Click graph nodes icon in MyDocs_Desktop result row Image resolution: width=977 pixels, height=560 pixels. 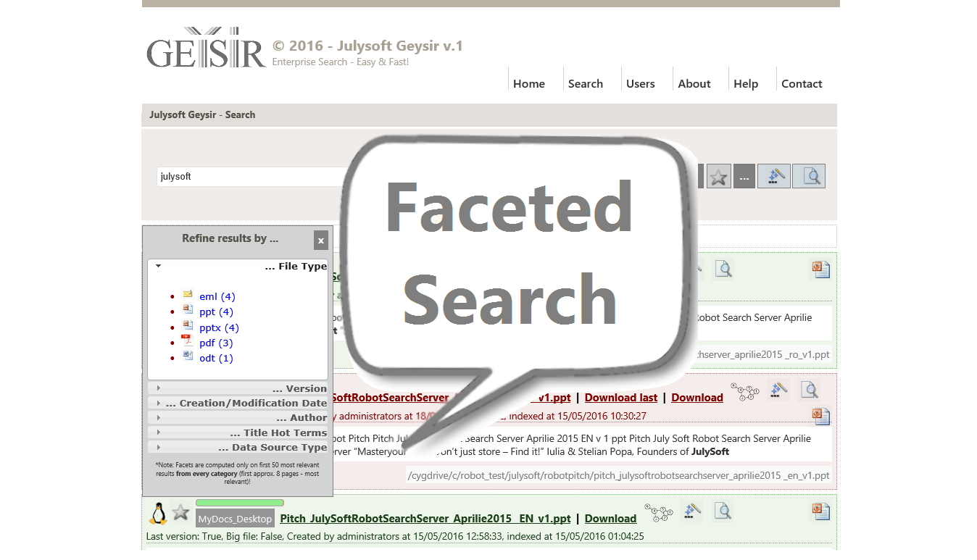click(659, 513)
